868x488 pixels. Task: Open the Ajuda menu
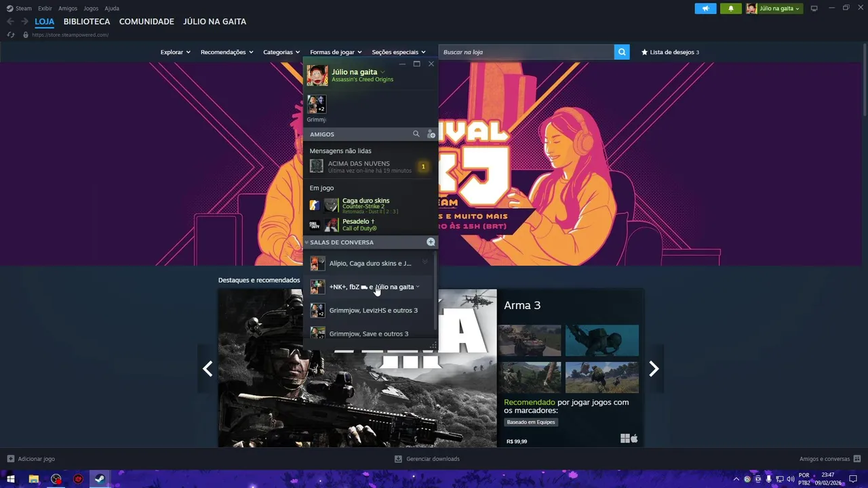pyautogui.click(x=112, y=8)
